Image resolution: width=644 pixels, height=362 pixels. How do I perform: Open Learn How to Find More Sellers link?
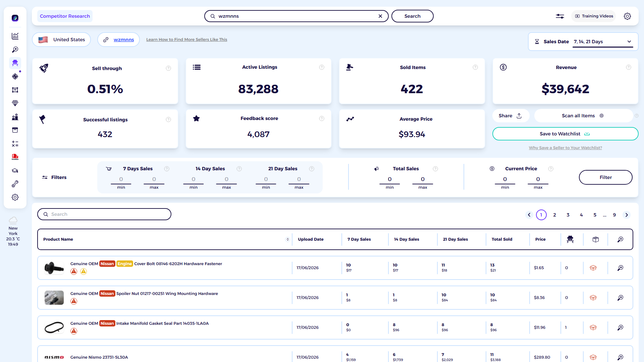click(x=186, y=40)
